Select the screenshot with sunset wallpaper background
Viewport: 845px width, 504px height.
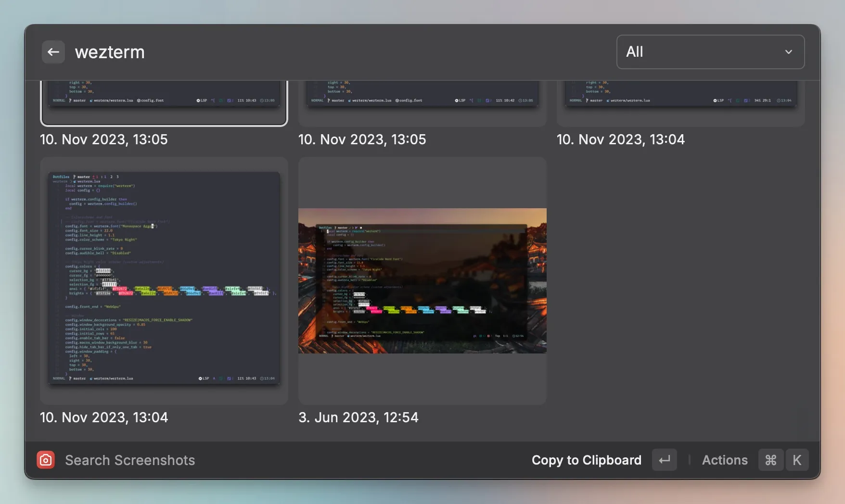[422, 281]
